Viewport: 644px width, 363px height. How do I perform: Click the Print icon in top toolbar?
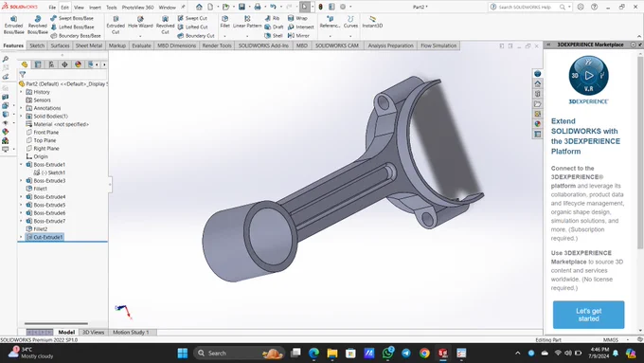(x=258, y=7)
